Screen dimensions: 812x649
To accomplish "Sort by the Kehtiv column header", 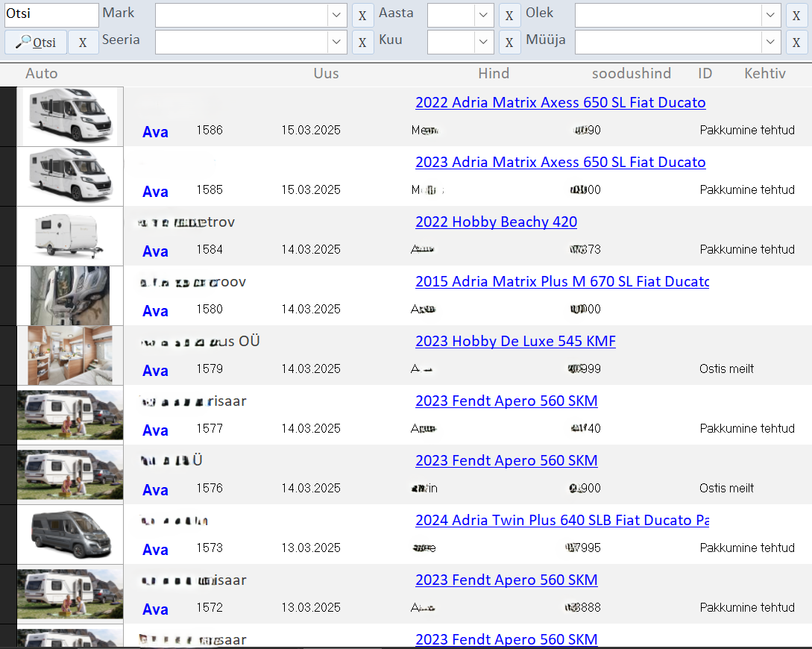I will pos(765,74).
